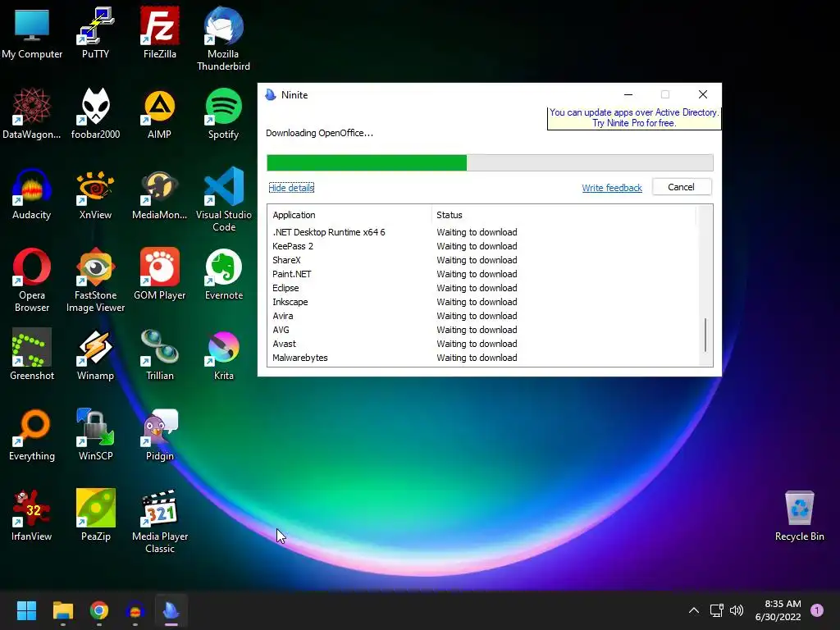Open the network status tray icon
Image resolution: width=840 pixels, height=630 pixels.
coord(716,610)
